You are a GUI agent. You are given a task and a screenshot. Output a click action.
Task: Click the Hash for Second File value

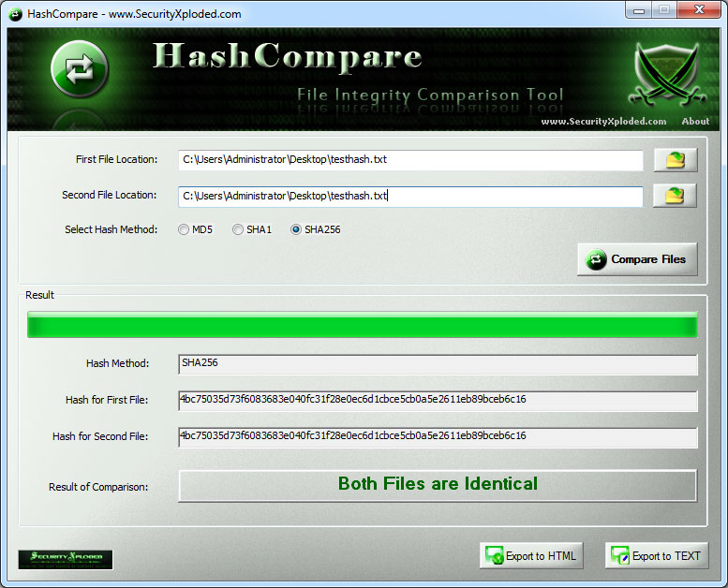(x=437, y=437)
